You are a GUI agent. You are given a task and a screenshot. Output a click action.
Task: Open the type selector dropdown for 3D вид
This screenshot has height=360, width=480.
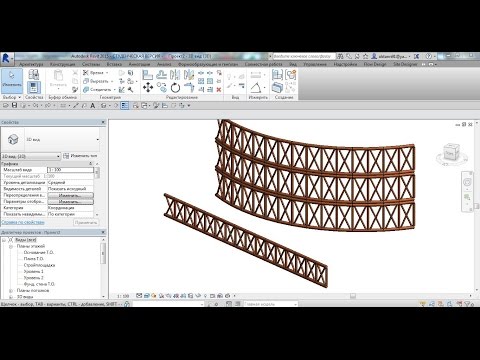click(x=98, y=140)
